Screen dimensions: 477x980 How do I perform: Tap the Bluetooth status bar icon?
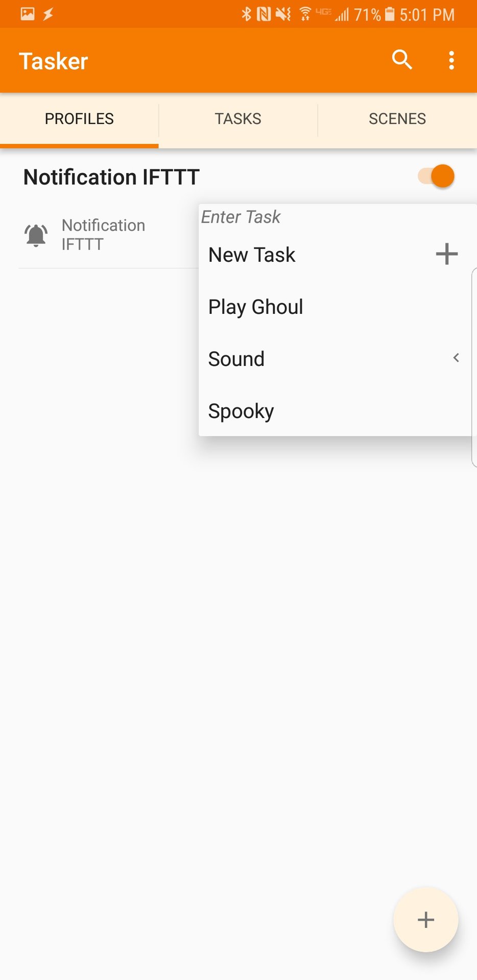247,14
